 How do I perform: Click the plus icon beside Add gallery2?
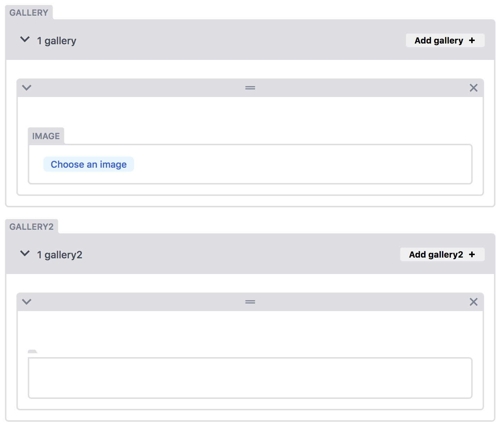[472, 254]
